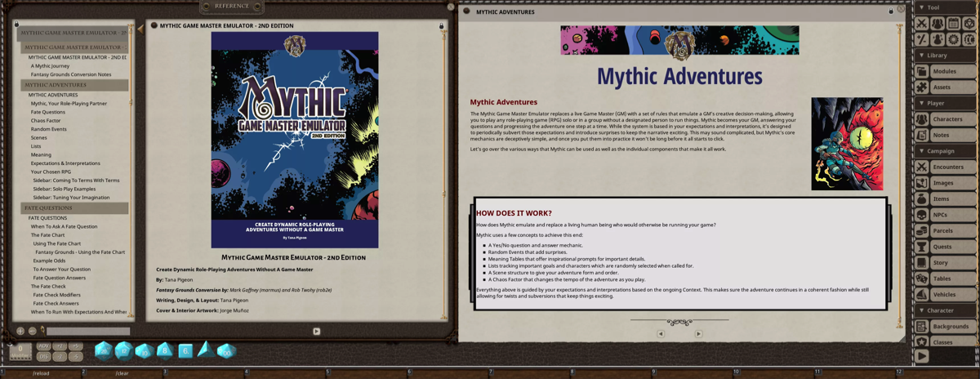Open 'The Fate Chart' index entry

47,235
